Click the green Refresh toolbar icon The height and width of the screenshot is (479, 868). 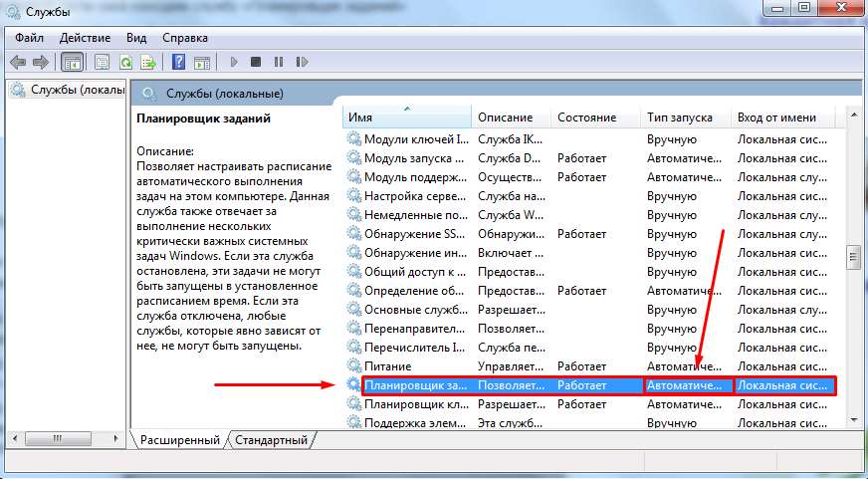(x=125, y=62)
